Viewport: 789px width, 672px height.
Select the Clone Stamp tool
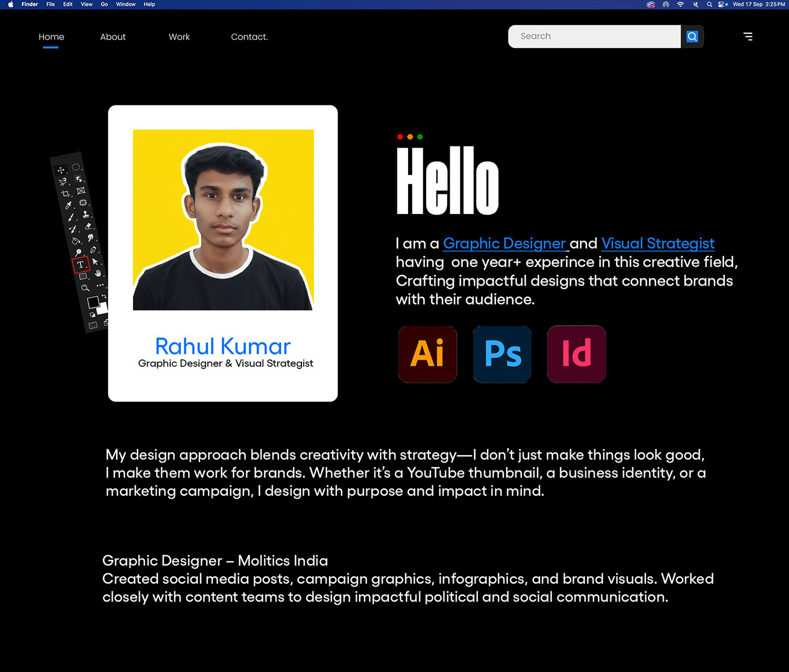(x=86, y=215)
